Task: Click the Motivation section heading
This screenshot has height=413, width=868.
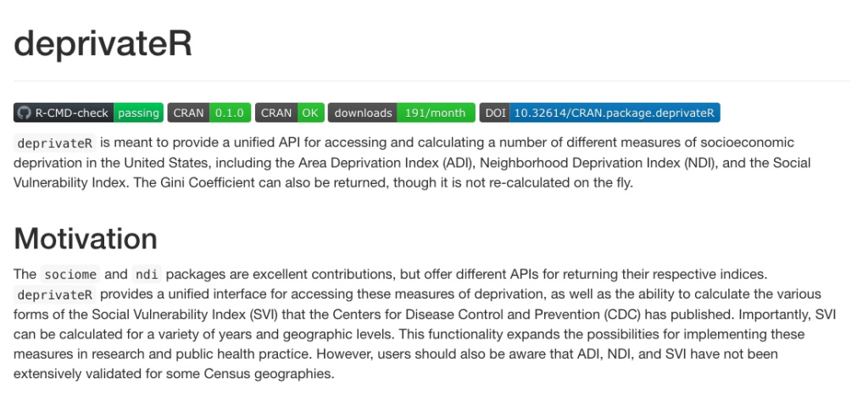Action: pos(86,238)
